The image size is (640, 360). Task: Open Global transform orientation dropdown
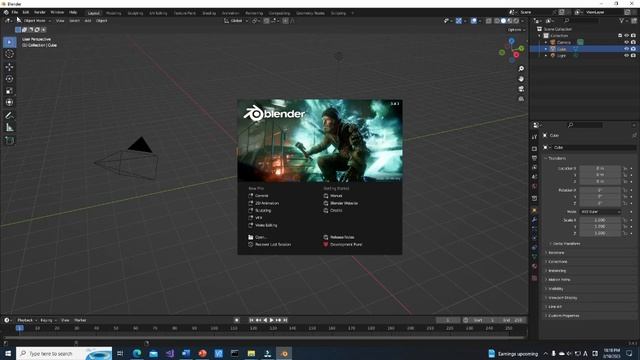(236, 21)
